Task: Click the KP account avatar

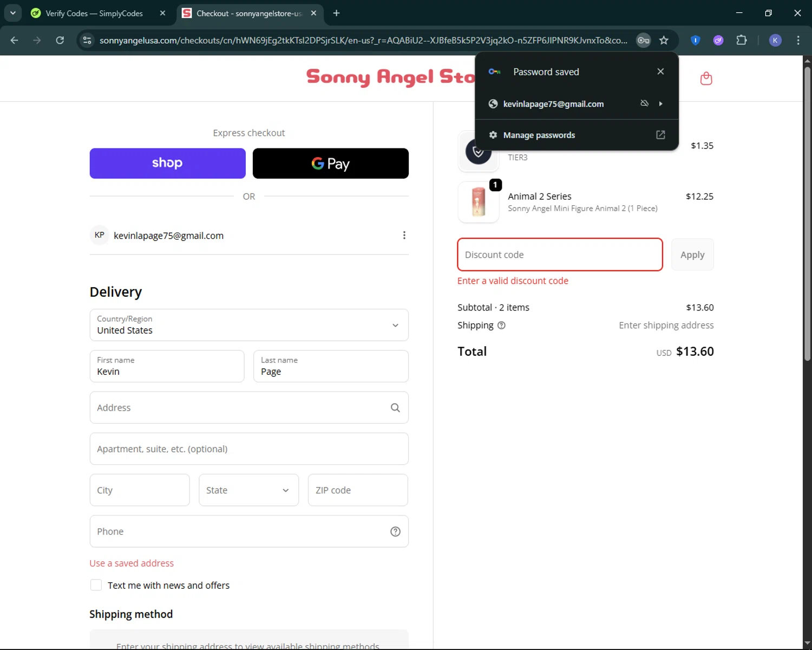Action: [99, 235]
